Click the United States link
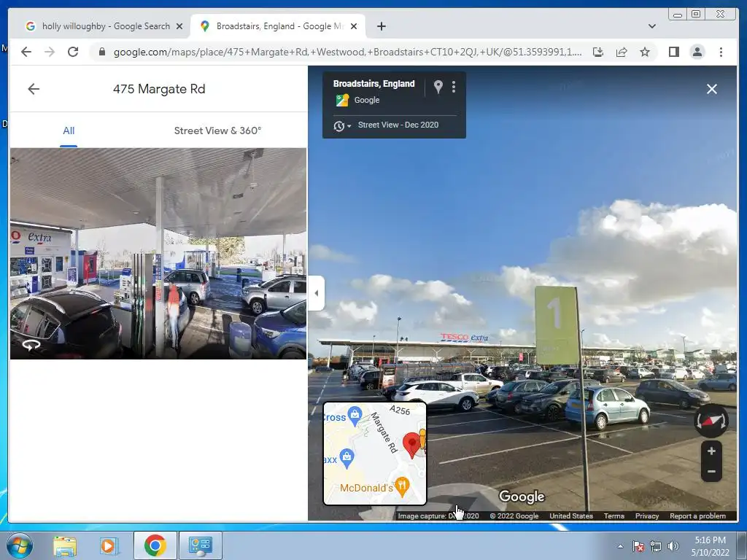The image size is (747, 560). click(x=571, y=516)
